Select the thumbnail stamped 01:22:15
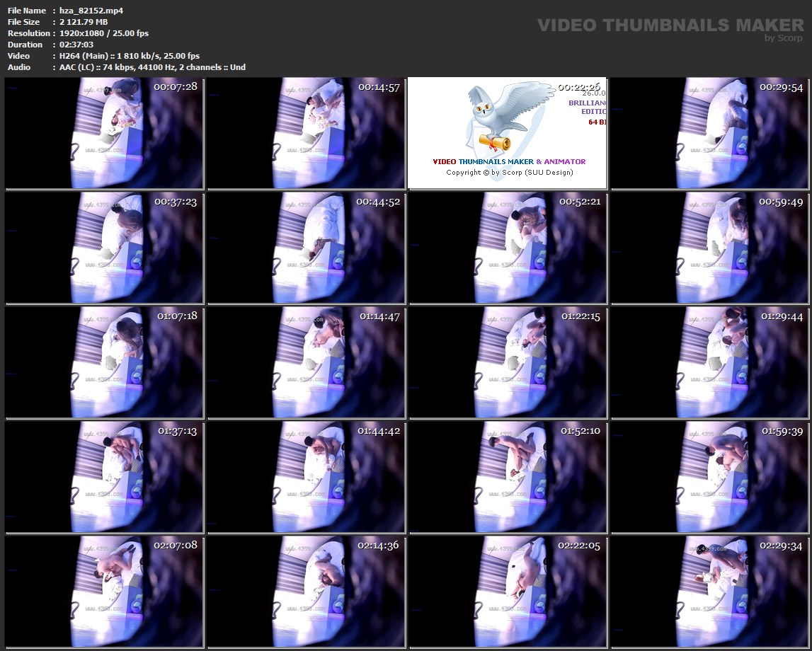812x651 pixels. (508, 362)
